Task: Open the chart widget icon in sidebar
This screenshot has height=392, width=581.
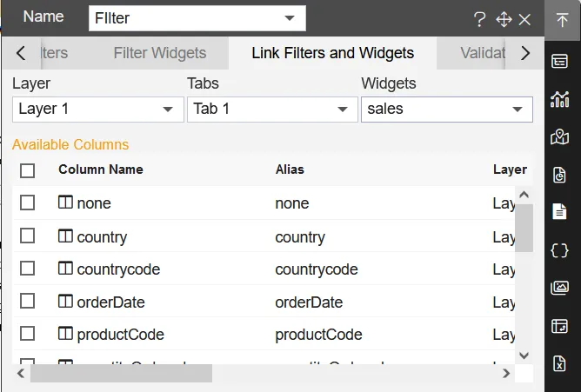Action: click(x=560, y=99)
